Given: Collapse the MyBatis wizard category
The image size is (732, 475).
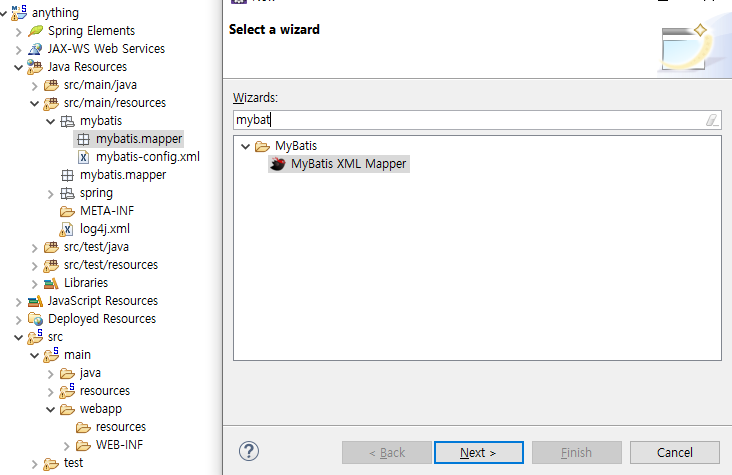Looking at the screenshot, I should (x=246, y=147).
